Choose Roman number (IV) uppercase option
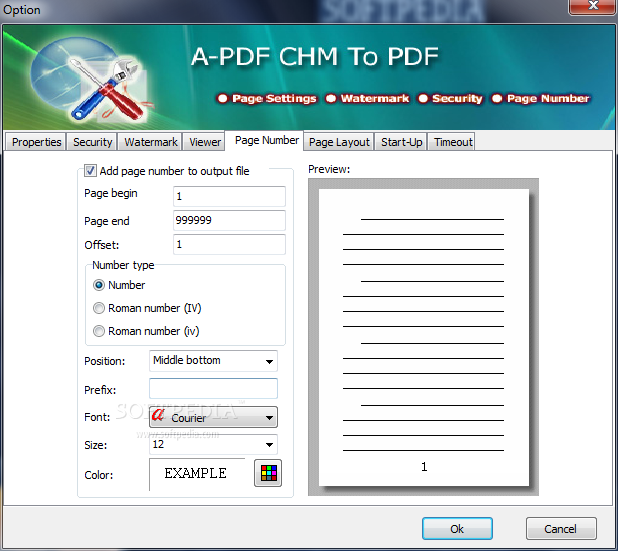The height and width of the screenshot is (551, 618). point(99,308)
